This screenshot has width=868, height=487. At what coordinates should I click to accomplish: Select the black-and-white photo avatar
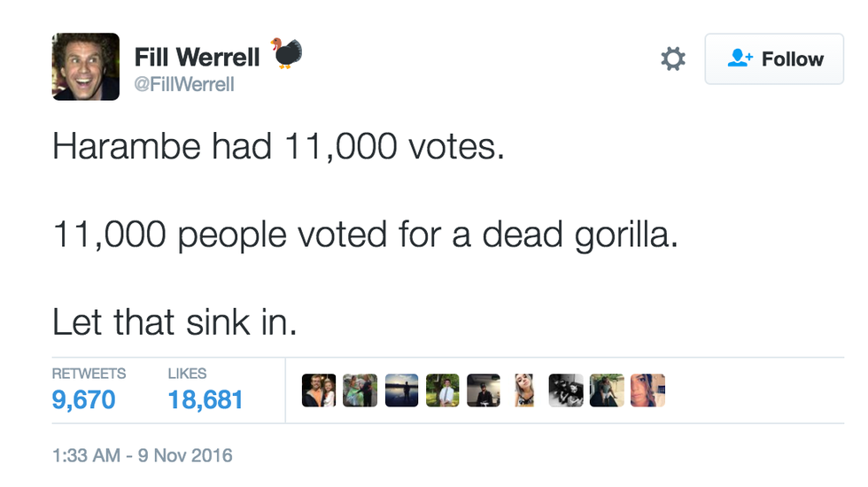[x=566, y=390]
